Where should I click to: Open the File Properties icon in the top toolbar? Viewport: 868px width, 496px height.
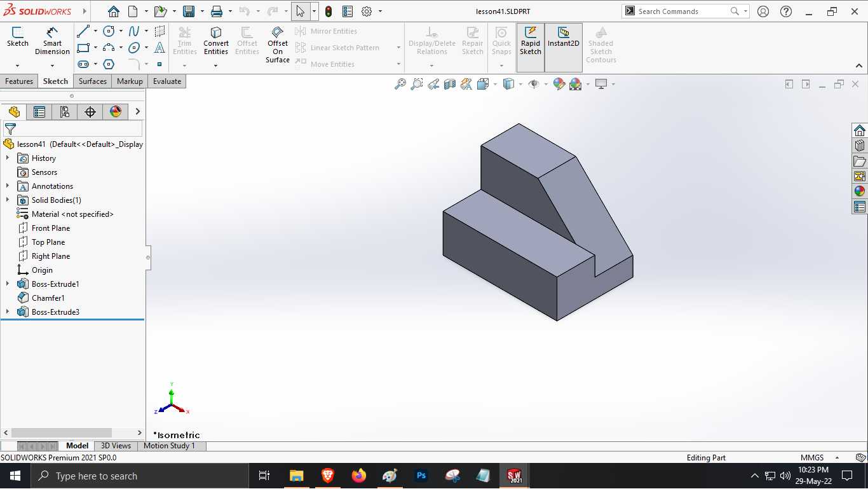tap(348, 11)
